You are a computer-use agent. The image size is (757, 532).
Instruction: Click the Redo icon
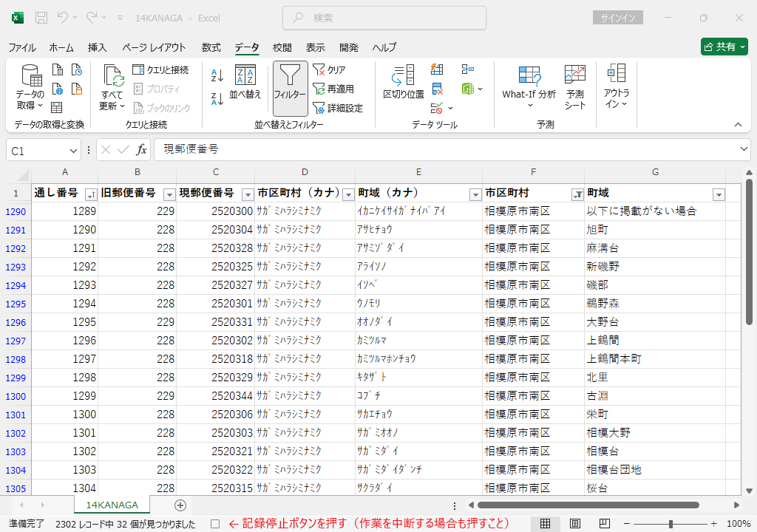(x=92, y=18)
